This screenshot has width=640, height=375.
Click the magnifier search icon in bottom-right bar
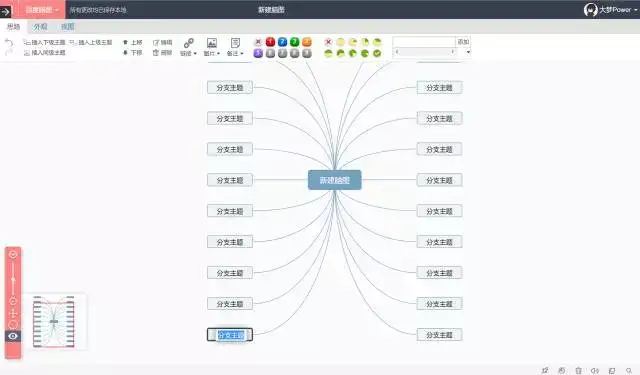pos(629,371)
